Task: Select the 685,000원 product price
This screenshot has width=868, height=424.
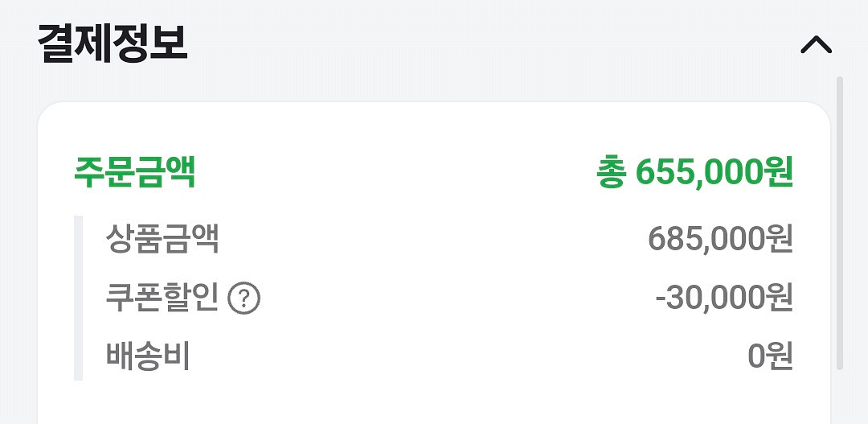Action: point(720,239)
